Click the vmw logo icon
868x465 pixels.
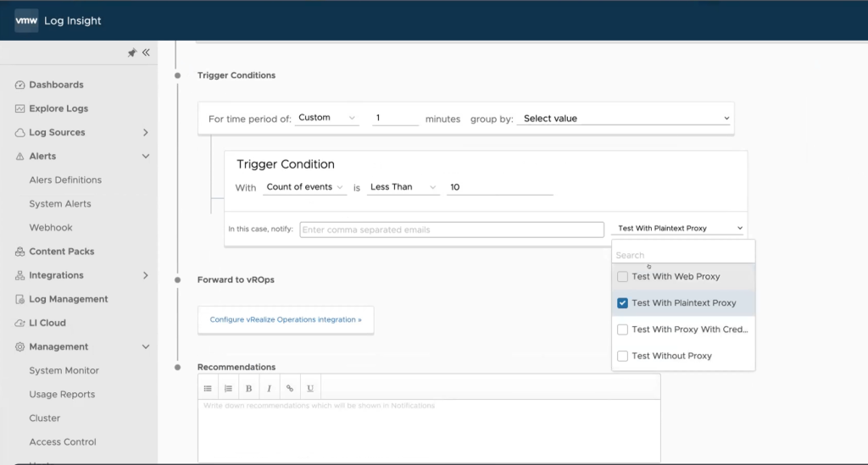26,21
